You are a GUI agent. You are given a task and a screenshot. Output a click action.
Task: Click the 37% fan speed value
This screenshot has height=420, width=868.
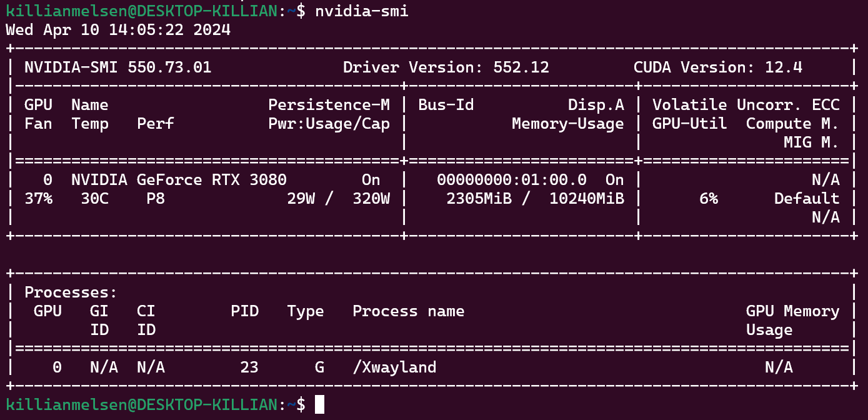[x=38, y=199]
